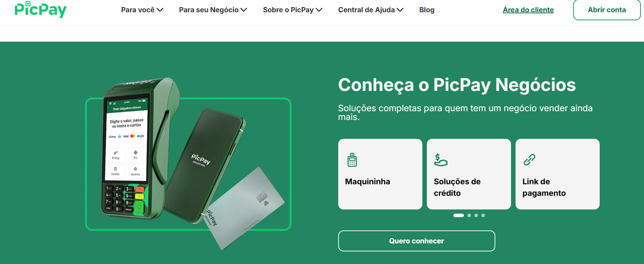
Task: Click the PicPay logo
Action: pyautogui.click(x=40, y=9)
